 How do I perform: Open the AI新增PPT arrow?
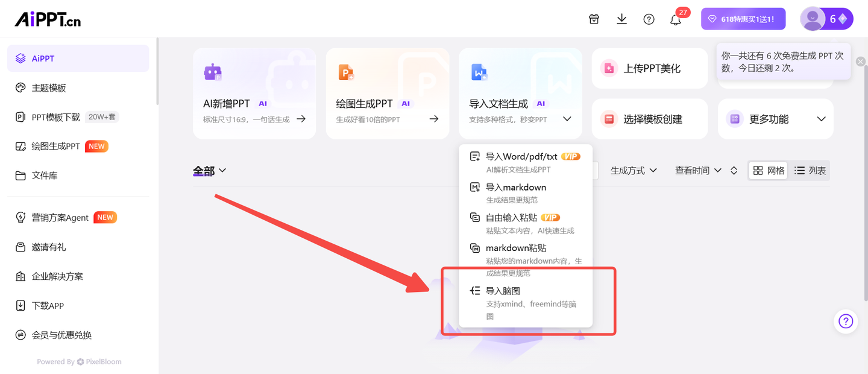pyautogui.click(x=301, y=119)
